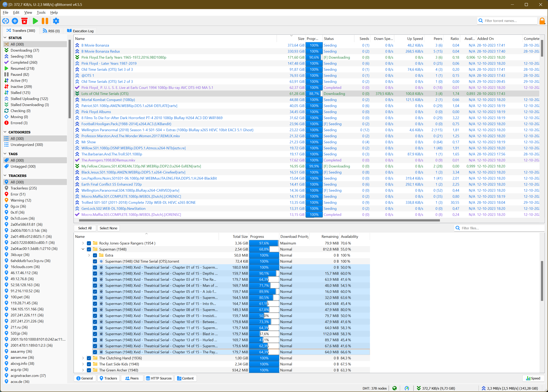548x392 pixels.
Task: Click the magnifier icon in Filter torrent names
Action: click(481, 21)
